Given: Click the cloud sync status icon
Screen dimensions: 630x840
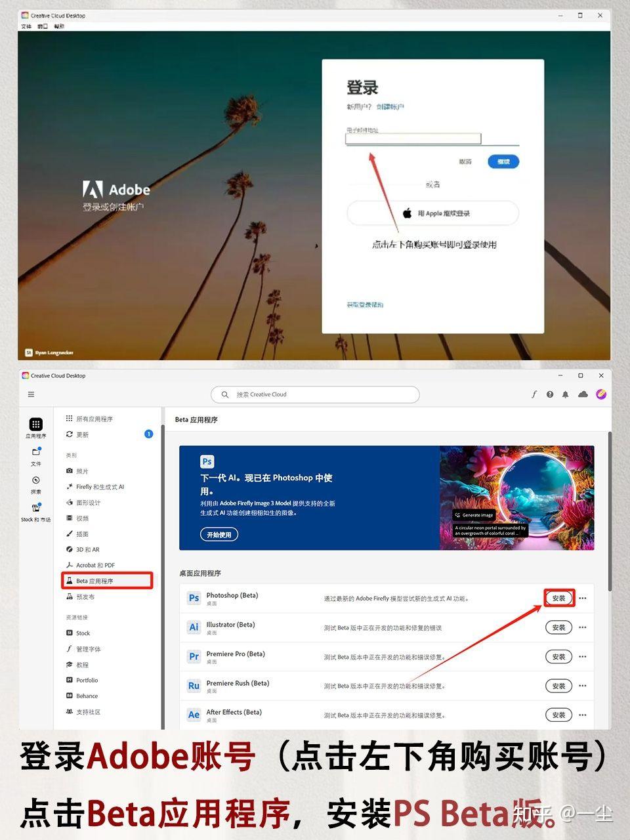Looking at the screenshot, I should [583, 394].
